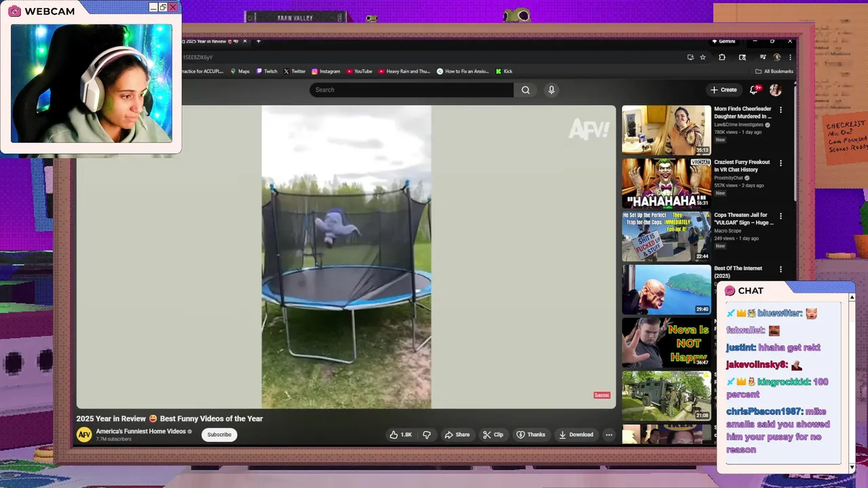Click the YouTube search input field
The width and height of the screenshot is (868, 488).
[412, 89]
